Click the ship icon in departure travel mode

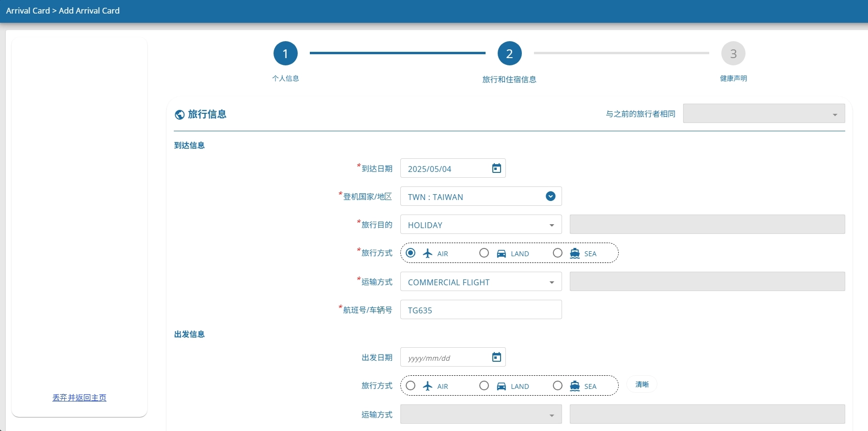[x=575, y=386]
